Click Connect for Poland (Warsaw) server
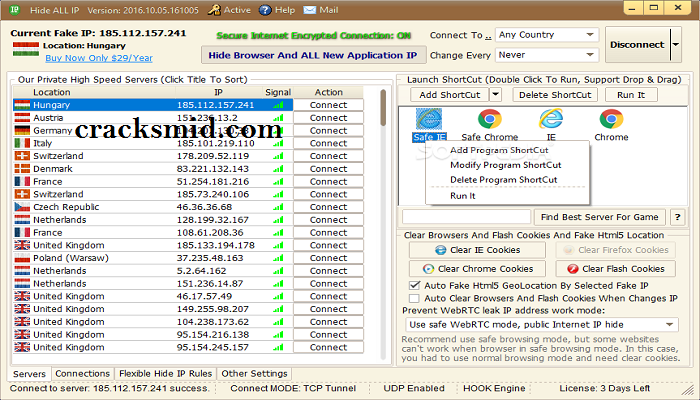 [x=328, y=258]
